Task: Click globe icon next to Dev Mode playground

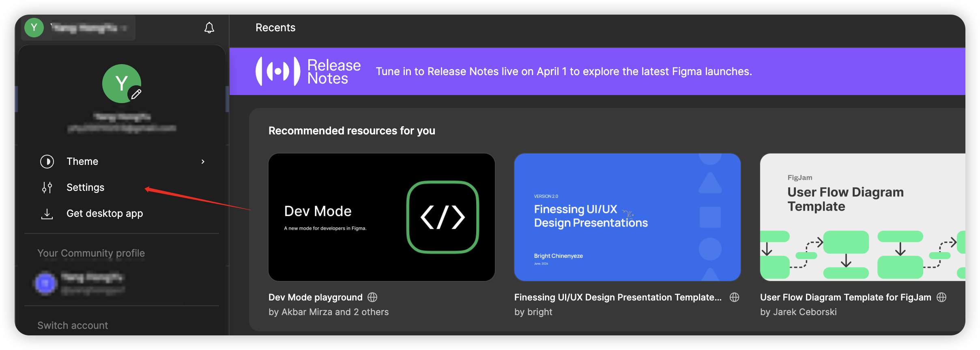Action: [372, 297]
